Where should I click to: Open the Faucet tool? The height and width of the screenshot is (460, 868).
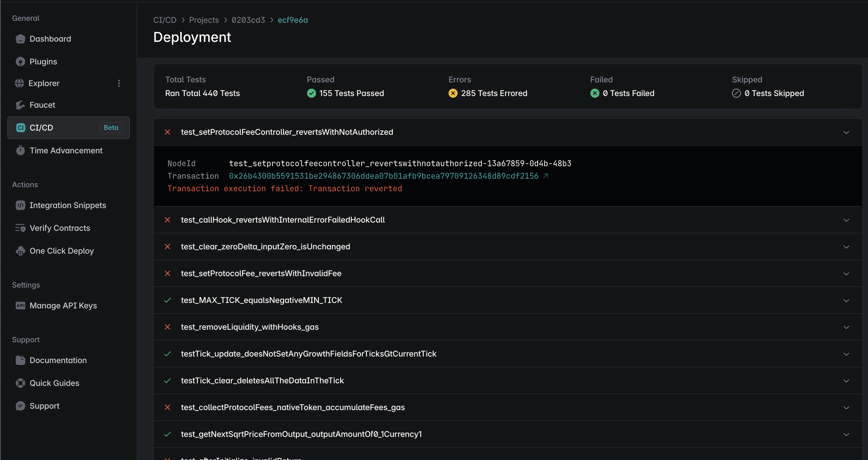[x=42, y=105]
